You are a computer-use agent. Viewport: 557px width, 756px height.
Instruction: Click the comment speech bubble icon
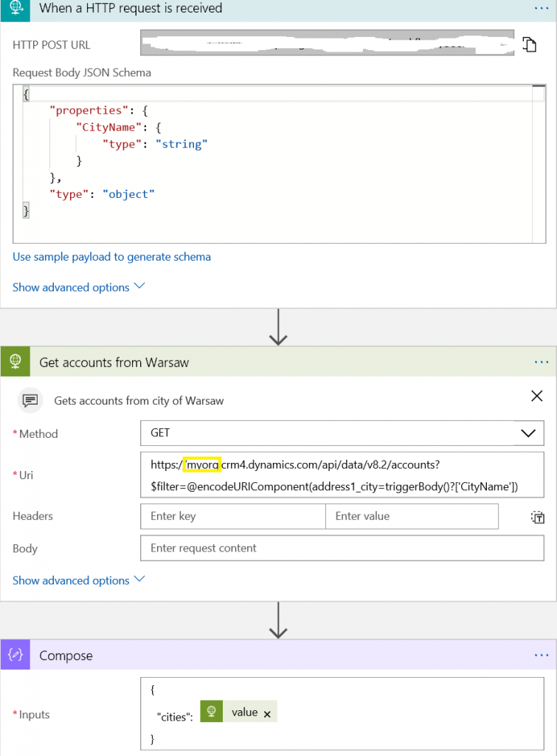tap(30, 400)
